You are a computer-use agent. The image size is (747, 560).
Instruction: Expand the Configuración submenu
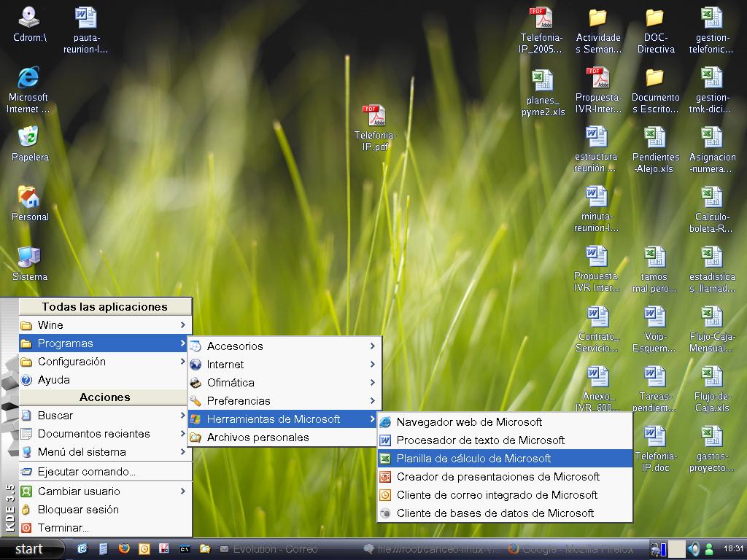tap(105, 362)
